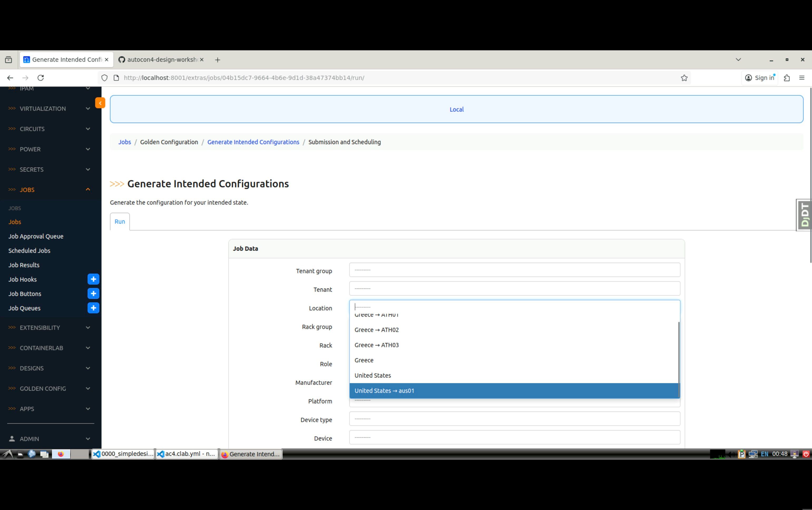Screen dimensions: 812x510
Task: Open Job Results in sidebar
Action: click(24, 265)
